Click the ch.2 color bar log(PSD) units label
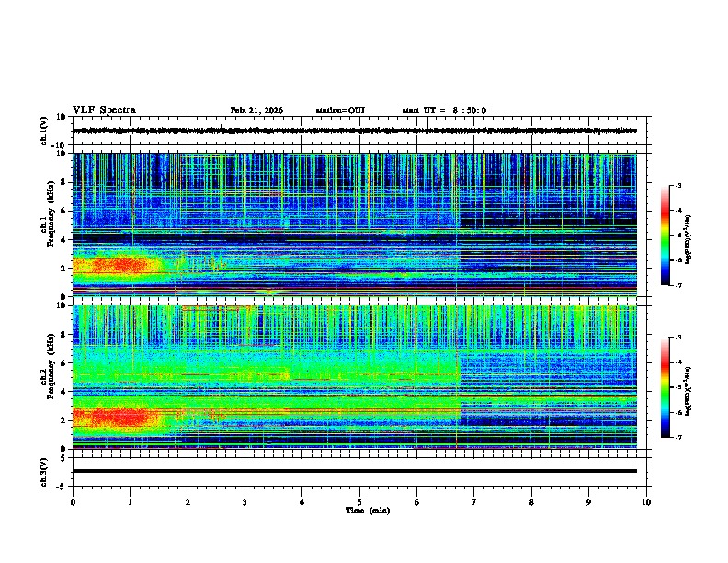Screen dimensions: 728x563 point(688,391)
